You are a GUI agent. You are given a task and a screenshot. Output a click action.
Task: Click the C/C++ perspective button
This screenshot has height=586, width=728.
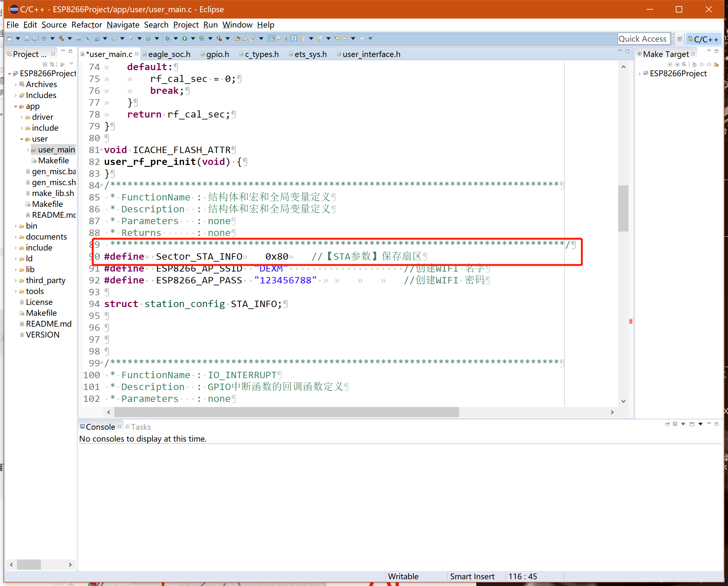point(704,39)
